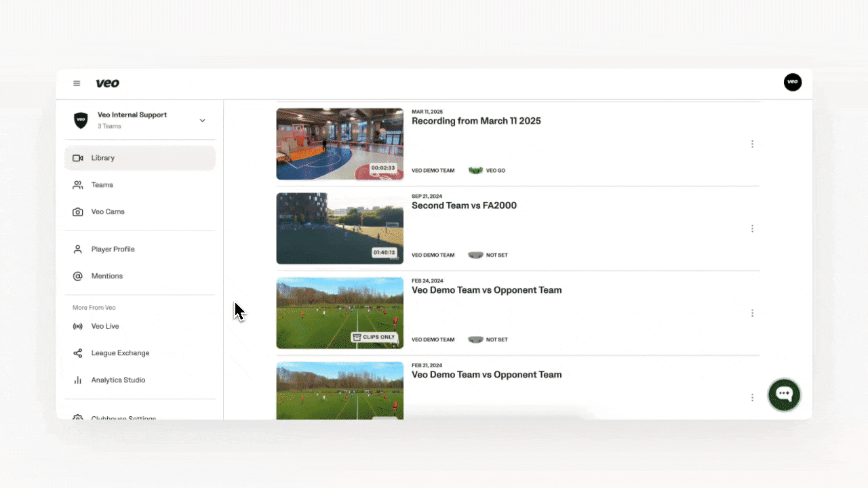The width and height of the screenshot is (868, 488).
Task: Click the CLIPS ONLY badge
Action: pos(374,337)
